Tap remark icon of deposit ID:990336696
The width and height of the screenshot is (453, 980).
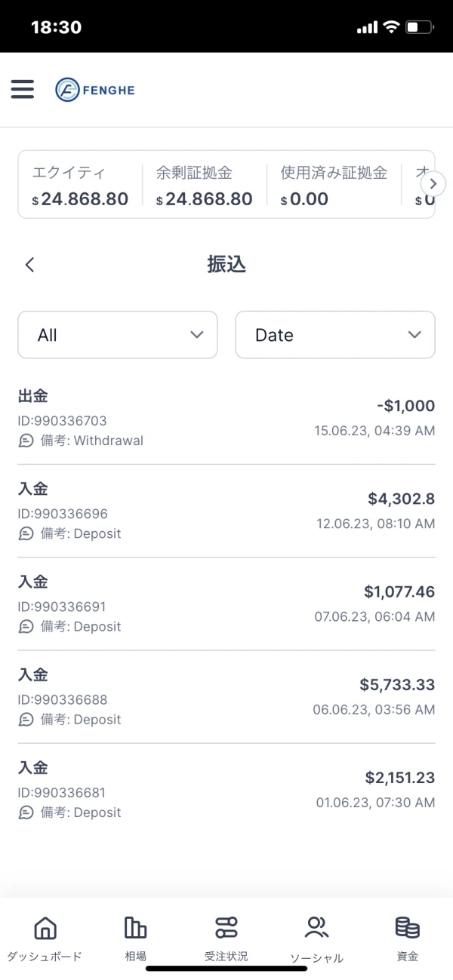[26, 533]
